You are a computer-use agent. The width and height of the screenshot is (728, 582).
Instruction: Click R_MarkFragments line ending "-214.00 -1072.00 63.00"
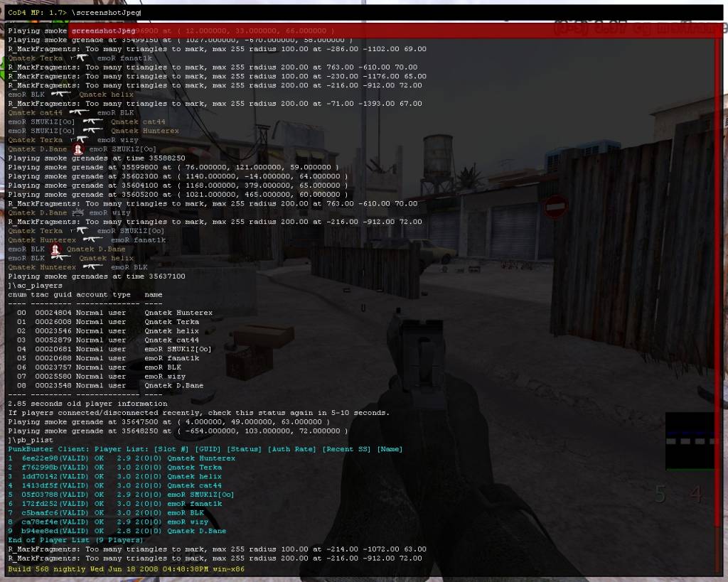[217, 549]
